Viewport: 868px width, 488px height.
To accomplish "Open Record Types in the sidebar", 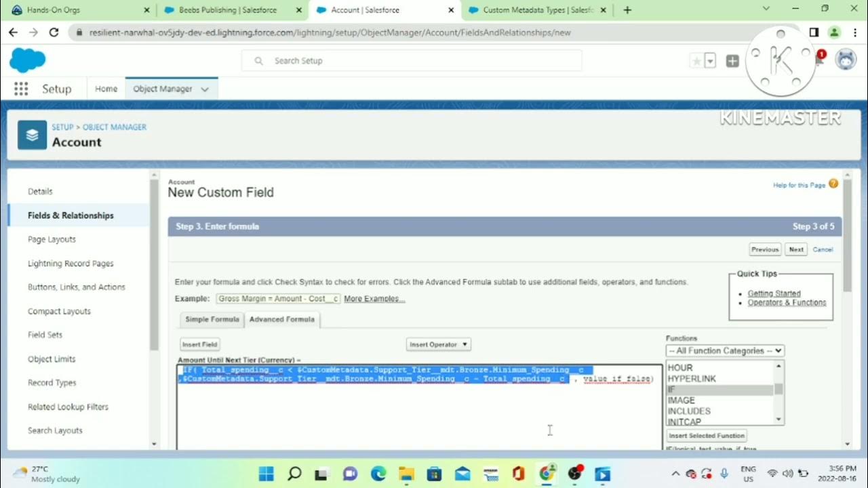I will (x=52, y=383).
